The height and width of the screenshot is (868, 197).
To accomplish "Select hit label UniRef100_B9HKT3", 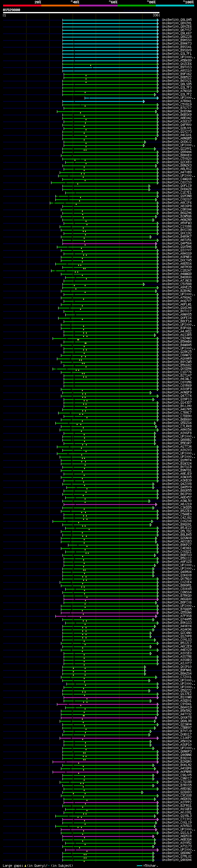I will [x=177, y=43].
